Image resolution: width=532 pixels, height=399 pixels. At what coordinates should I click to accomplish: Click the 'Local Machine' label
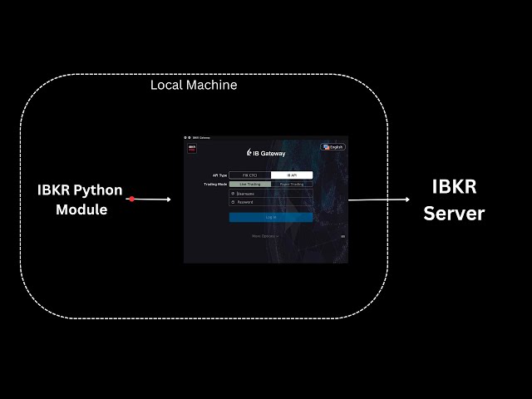[194, 85]
